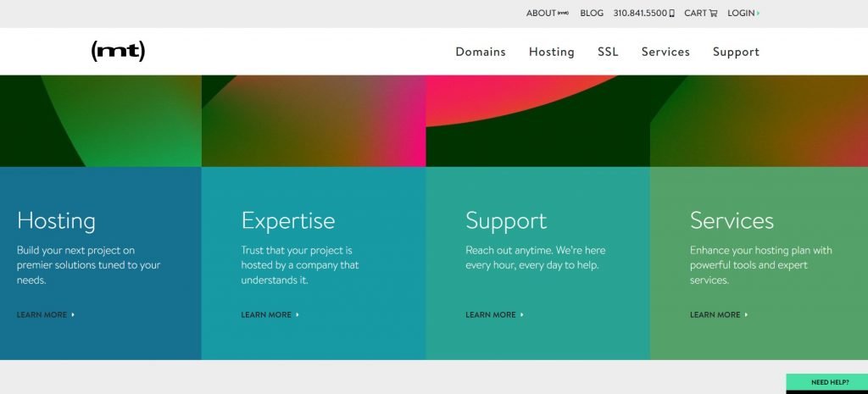868x394 pixels.
Task: Open the Domains navigation menu
Action: pos(480,52)
